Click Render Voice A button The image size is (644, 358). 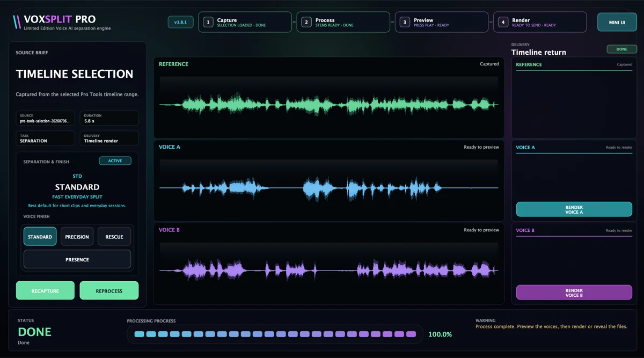(574, 209)
